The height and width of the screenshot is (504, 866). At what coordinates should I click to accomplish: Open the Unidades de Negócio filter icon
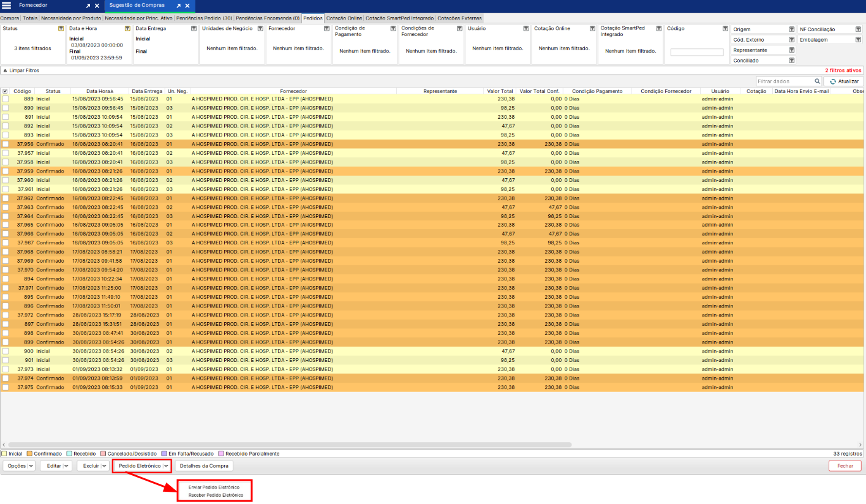(260, 29)
